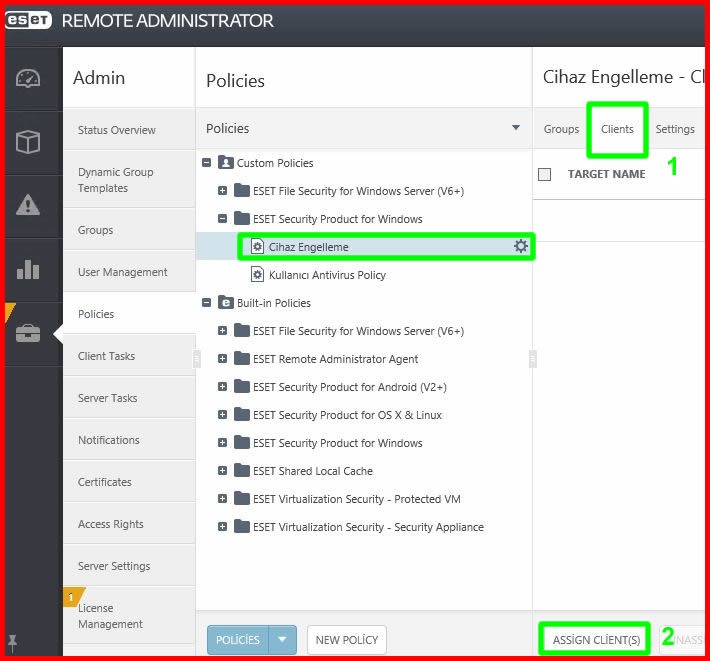The image size is (710, 661).
Task: Click the right panel splitter handle
Action: (532, 359)
